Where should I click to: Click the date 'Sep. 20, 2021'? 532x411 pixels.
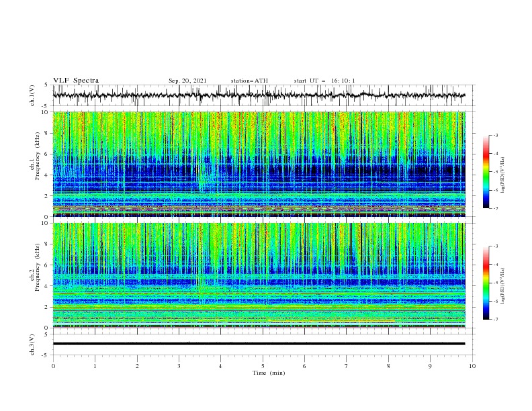click(x=187, y=81)
